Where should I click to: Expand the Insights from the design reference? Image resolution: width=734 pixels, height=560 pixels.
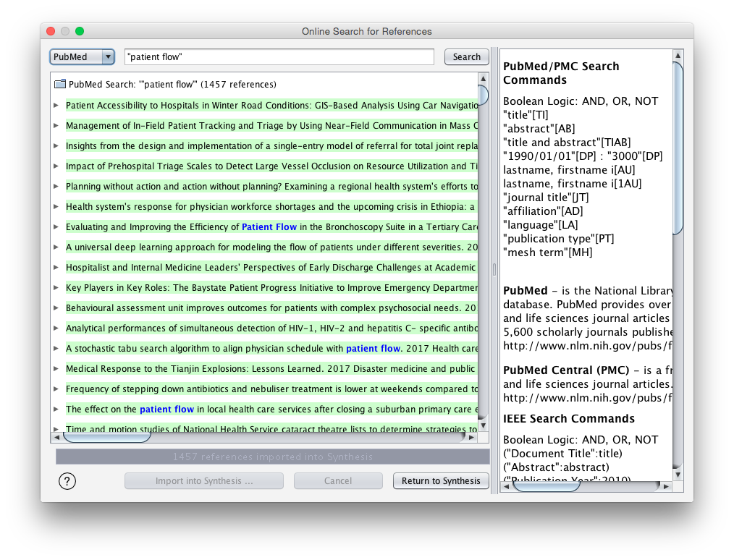point(56,145)
